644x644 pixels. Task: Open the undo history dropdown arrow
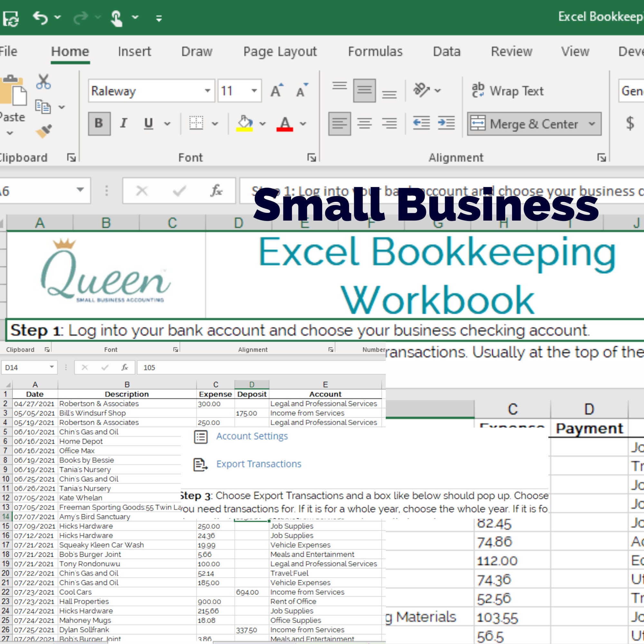57,17
